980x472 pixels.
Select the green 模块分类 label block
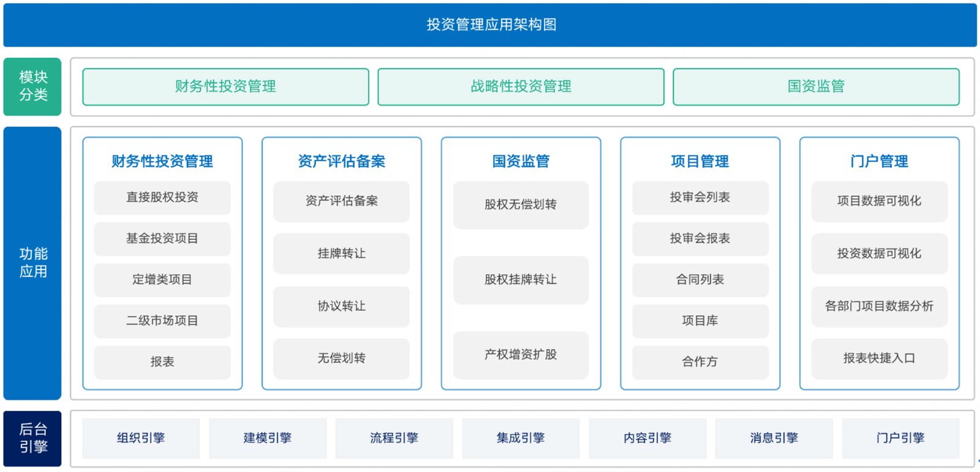click(32, 86)
